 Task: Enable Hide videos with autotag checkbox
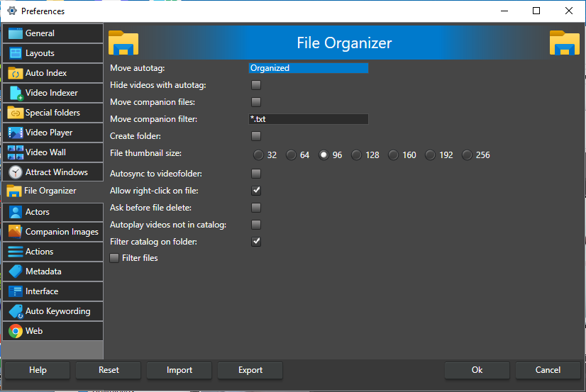click(256, 85)
